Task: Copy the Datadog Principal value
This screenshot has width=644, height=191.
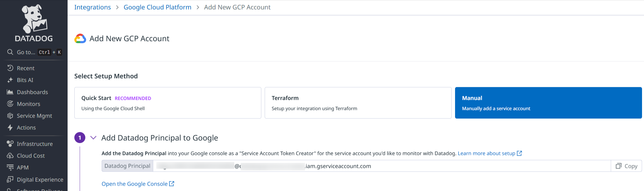Action: pos(626,166)
